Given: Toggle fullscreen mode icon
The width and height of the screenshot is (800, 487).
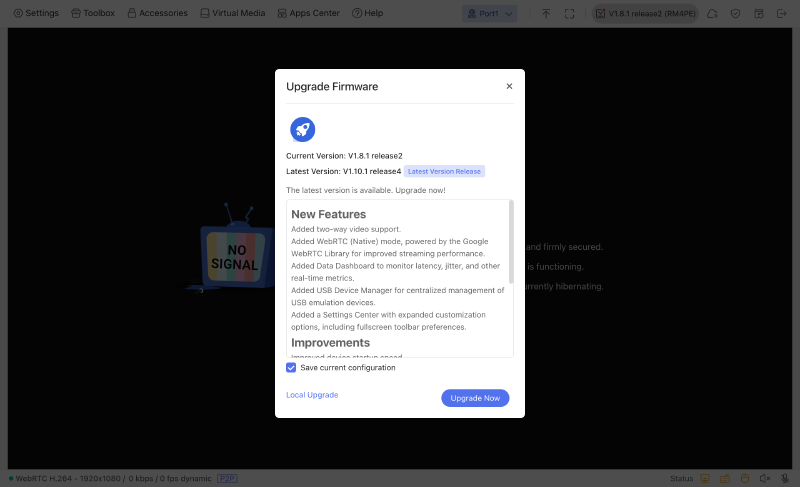Looking at the screenshot, I should coord(569,14).
